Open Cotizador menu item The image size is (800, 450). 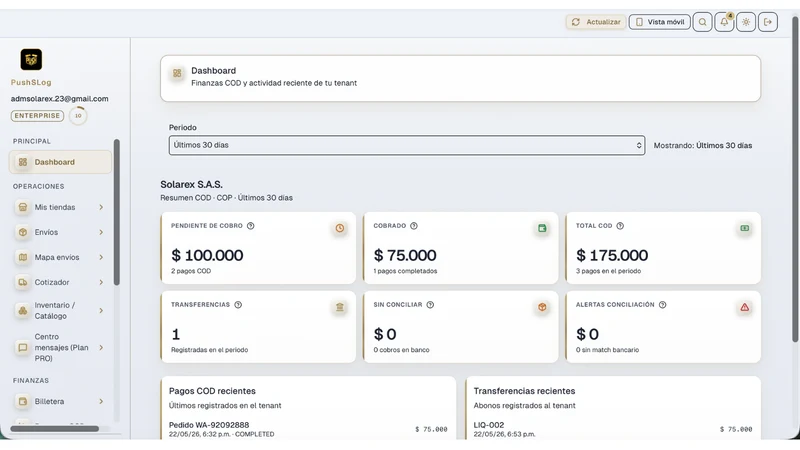60,282
